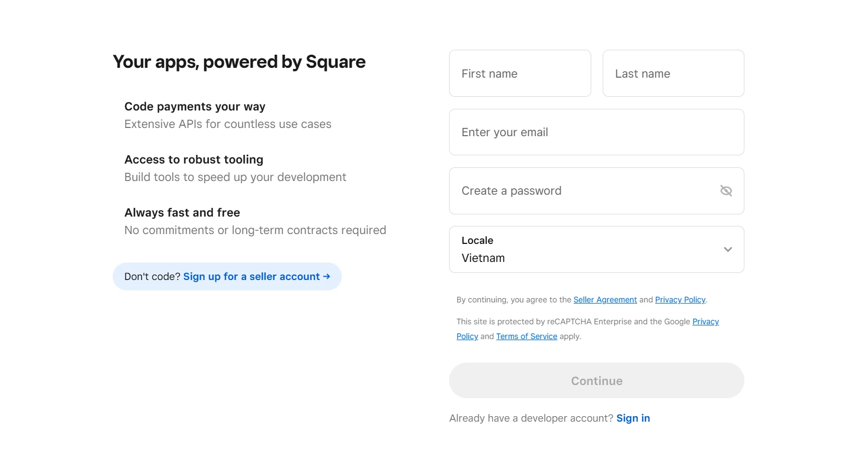Click the 'Vietnam' locale value
The width and height of the screenshot is (868, 449).
point(483,258)
